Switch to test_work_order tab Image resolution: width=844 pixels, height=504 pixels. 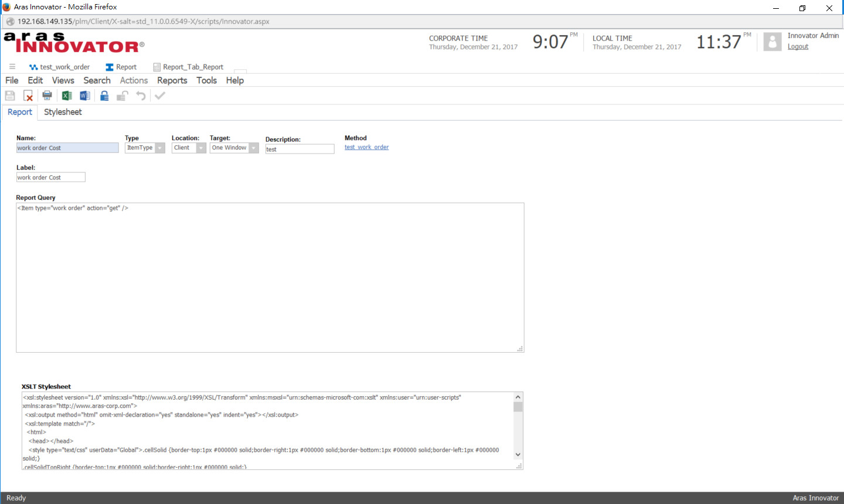coord(59,67)
